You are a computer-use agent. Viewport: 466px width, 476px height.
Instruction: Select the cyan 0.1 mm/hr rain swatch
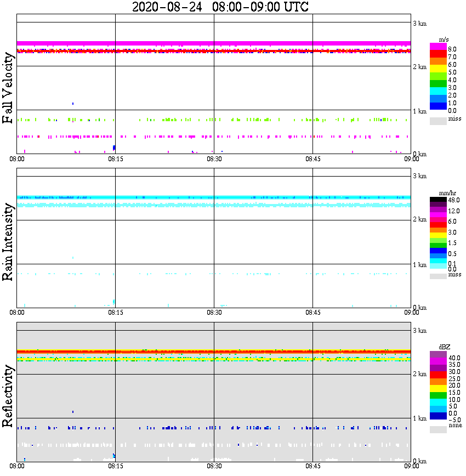[438, 261]
